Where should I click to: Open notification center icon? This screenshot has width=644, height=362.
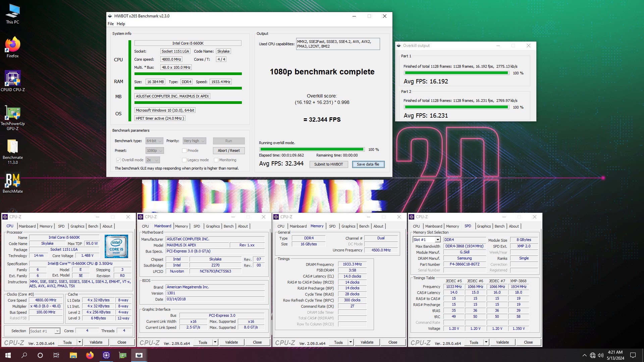point(633,355)
